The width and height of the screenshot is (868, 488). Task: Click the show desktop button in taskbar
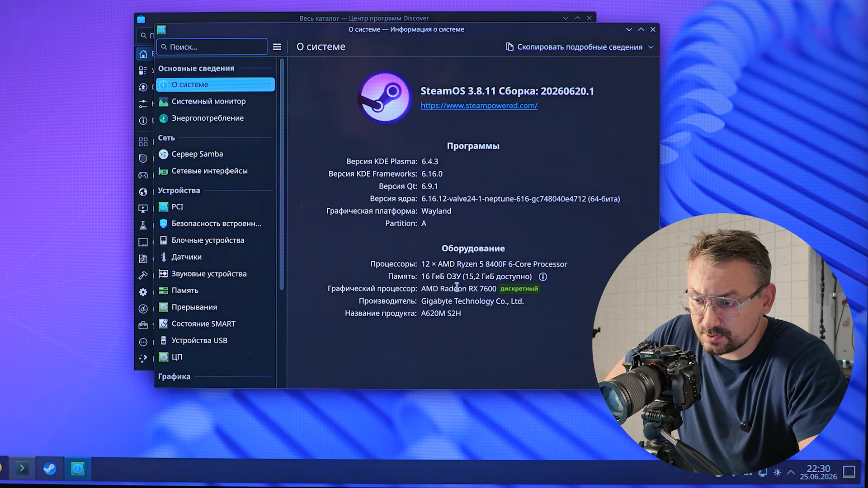pyautogui.click(x=849, y=472)
